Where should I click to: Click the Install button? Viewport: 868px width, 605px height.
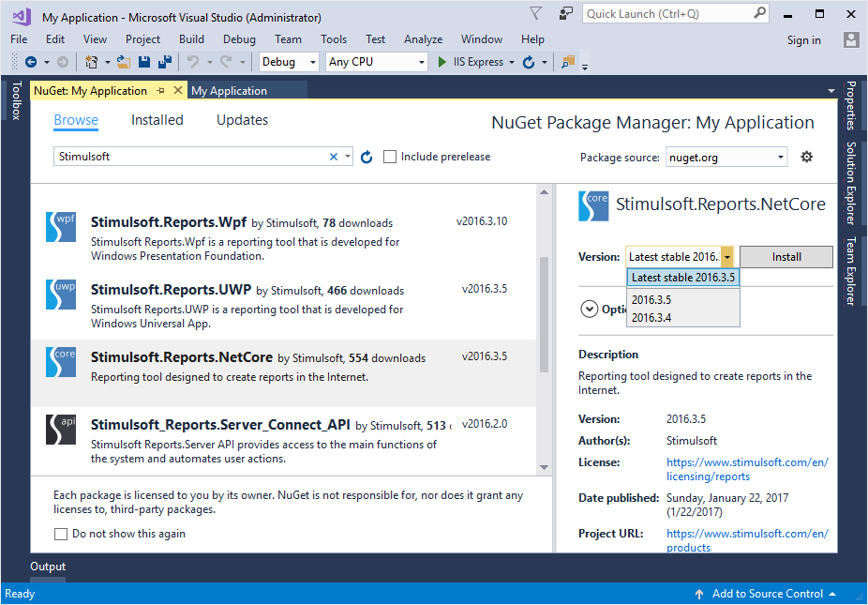[786, 257]
